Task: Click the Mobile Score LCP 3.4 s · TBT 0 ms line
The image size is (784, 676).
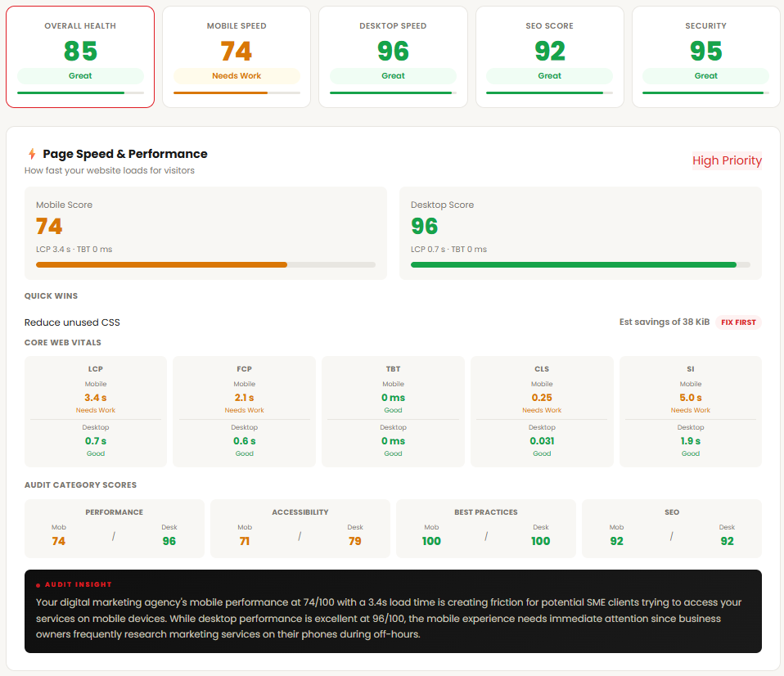Action: click(x=74, y=249)
